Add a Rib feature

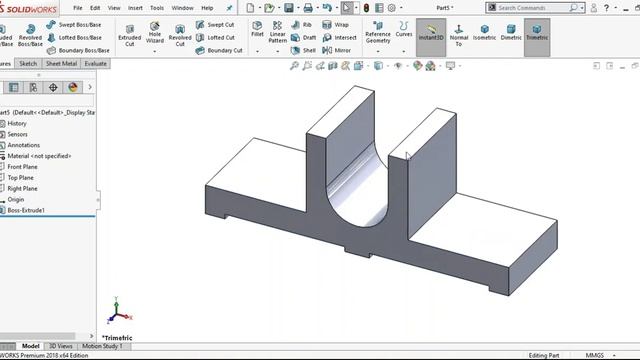click(x=301, y=24)
